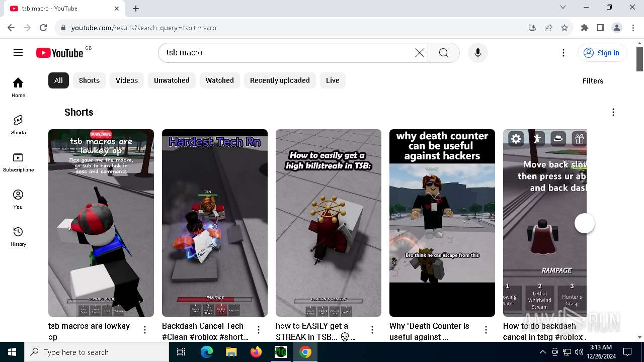Bookmark this page with star icon

coord(565,28)
